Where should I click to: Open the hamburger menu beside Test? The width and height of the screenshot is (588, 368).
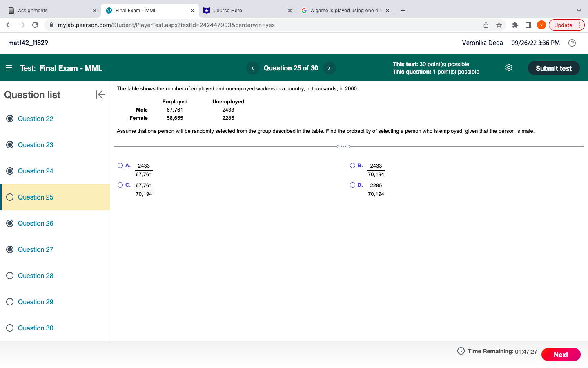point(9,68)
